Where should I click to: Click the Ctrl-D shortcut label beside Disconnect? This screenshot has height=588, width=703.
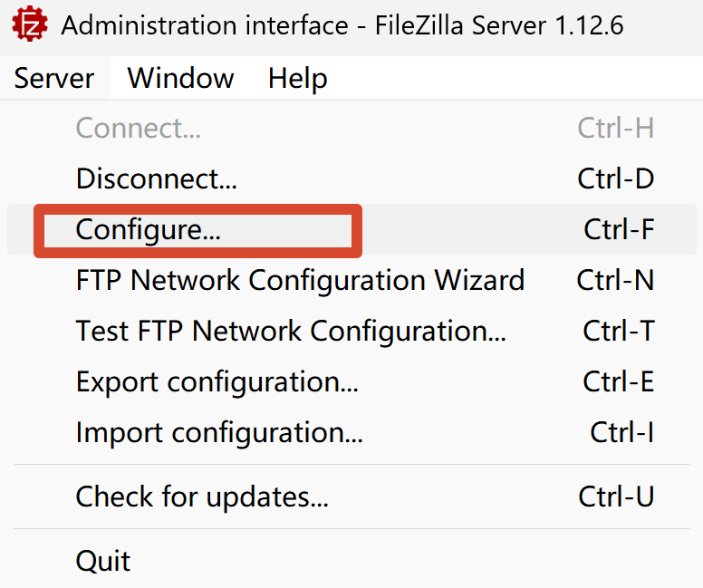click(x=615, y=179)
